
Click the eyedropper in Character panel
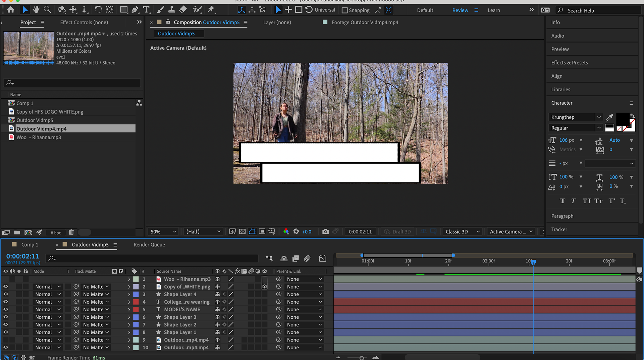tap(609, 117)
